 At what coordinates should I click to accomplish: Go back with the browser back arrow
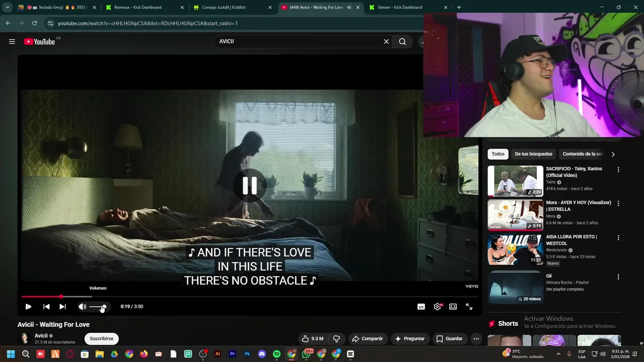click(8, 23)
